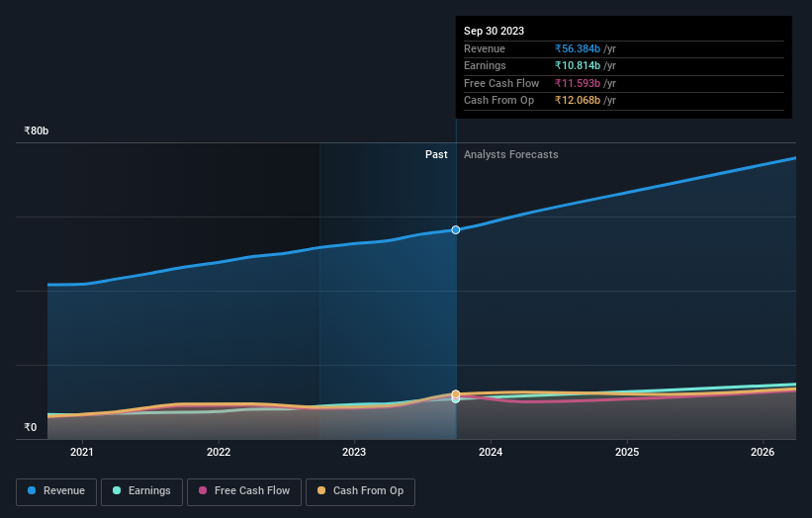Click the 2021 x-axis label
Screen dimensions: 812x518
[82, 453]
